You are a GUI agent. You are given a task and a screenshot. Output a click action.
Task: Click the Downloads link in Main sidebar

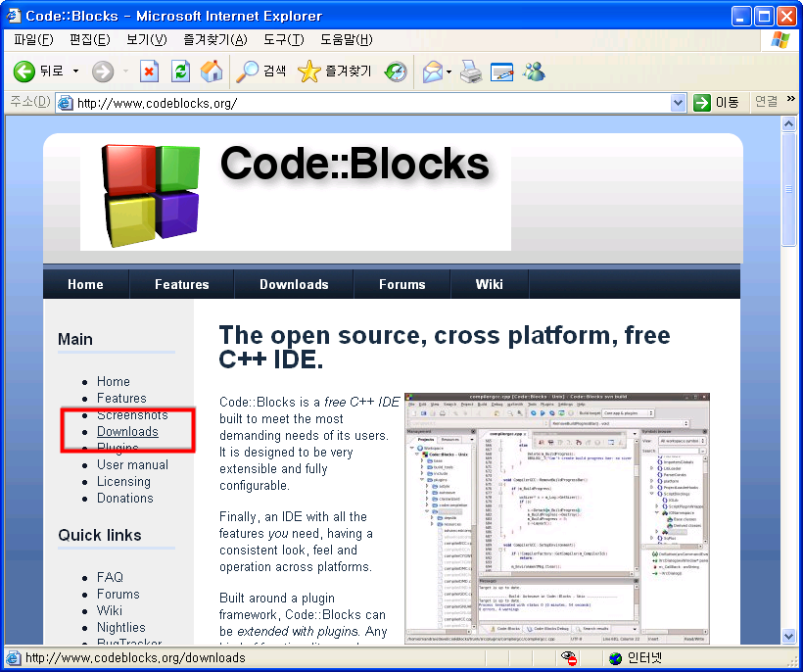point(127,432)
